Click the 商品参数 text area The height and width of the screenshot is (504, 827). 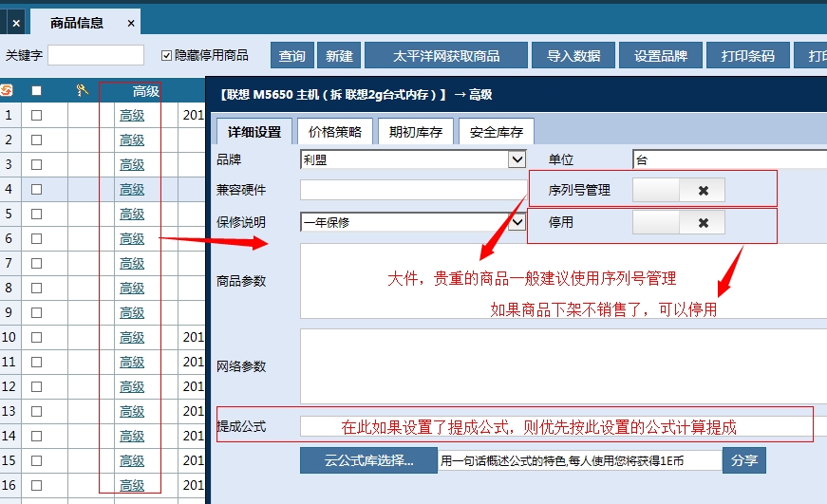[563, 281]
